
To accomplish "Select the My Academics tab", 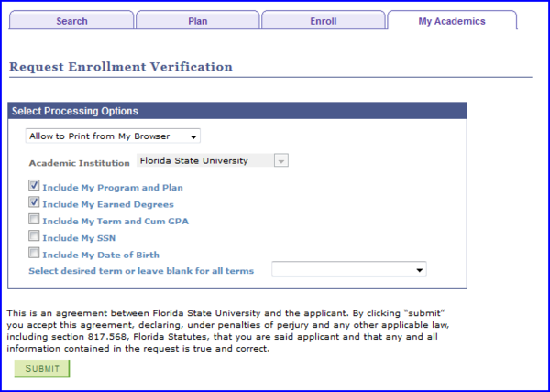I will [452, 21].
